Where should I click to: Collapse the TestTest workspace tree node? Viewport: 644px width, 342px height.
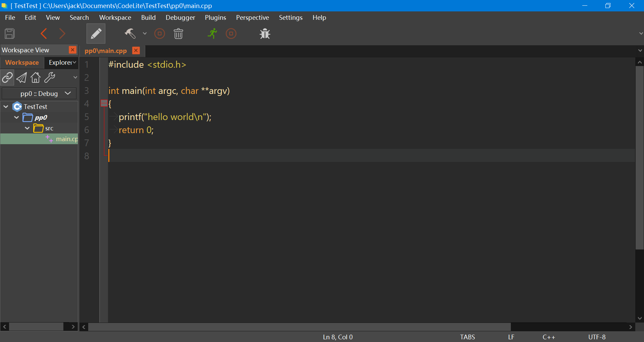[6, 107]
